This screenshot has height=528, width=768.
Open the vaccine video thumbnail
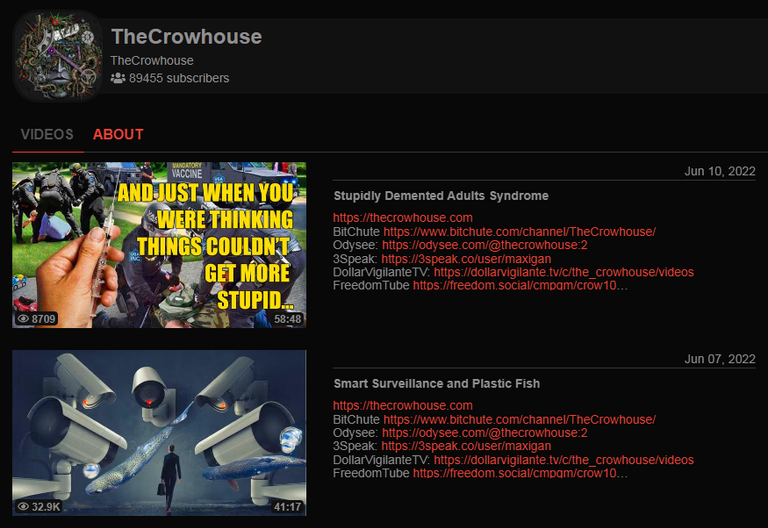coord(159,245)
